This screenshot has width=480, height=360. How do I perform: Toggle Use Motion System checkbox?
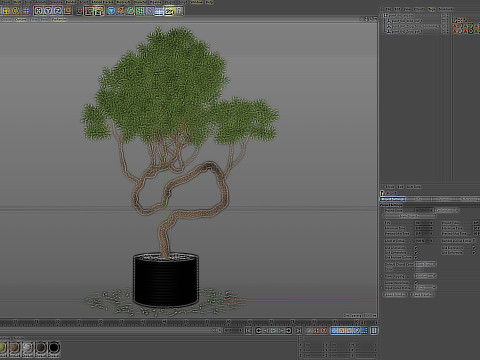(x=416, y=257)
